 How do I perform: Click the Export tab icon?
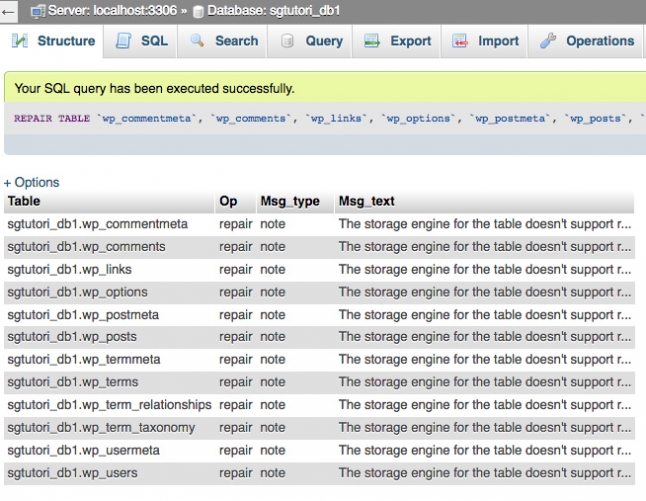(372, 41)
